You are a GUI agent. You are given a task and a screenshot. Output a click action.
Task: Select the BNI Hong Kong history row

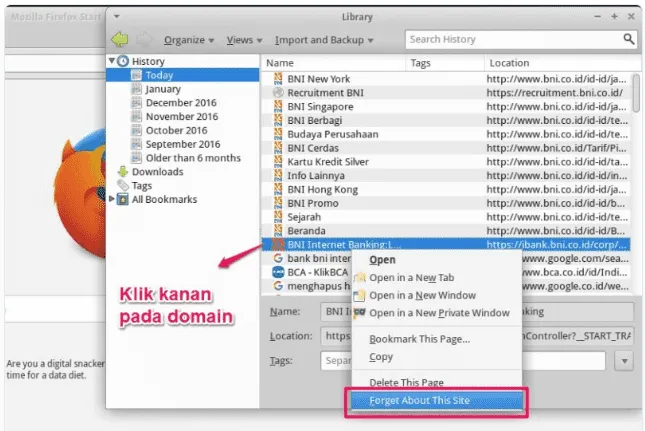point(446,189)
